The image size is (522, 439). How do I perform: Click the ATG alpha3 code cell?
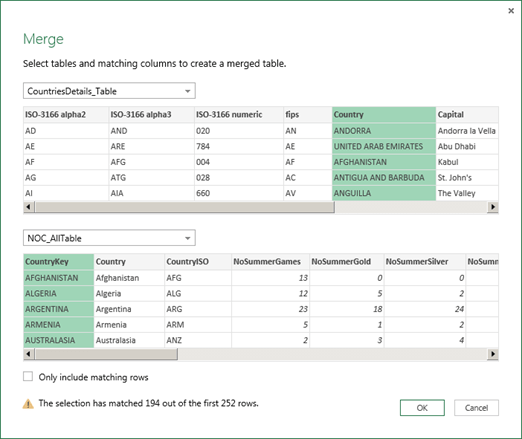point(151,178)
